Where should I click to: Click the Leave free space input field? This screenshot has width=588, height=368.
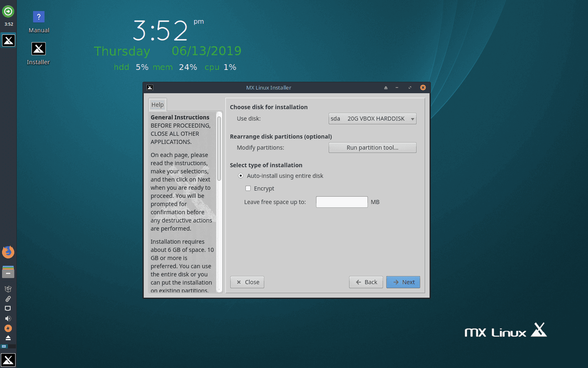tap(342, 202)
